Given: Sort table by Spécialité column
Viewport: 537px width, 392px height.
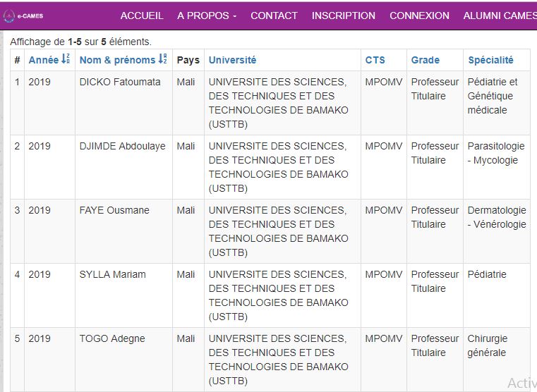Looking at the screenshot, I should [x=490, y=60].
